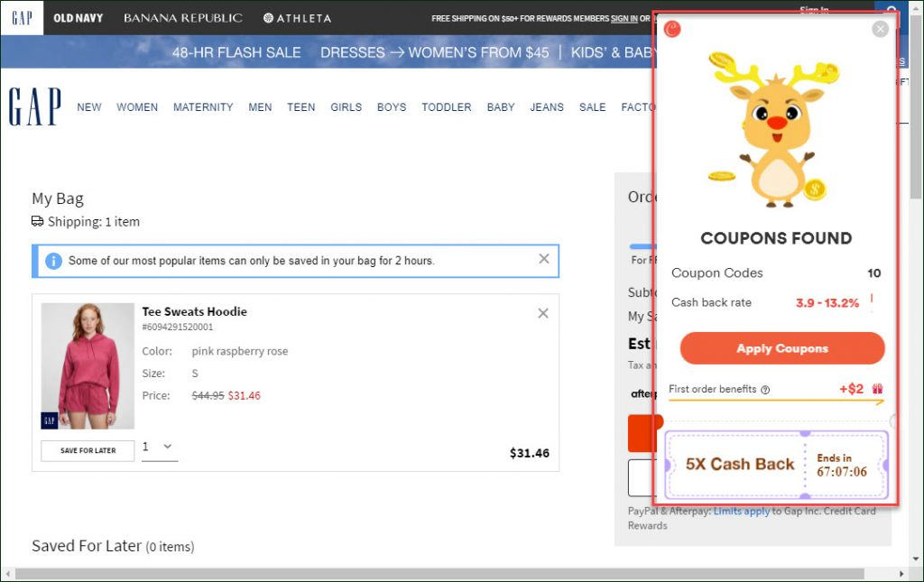Click the blue info icon in the notice
The height and width of the screenshot is (582, 924).
pyautogui.click(x=53, y=261)
